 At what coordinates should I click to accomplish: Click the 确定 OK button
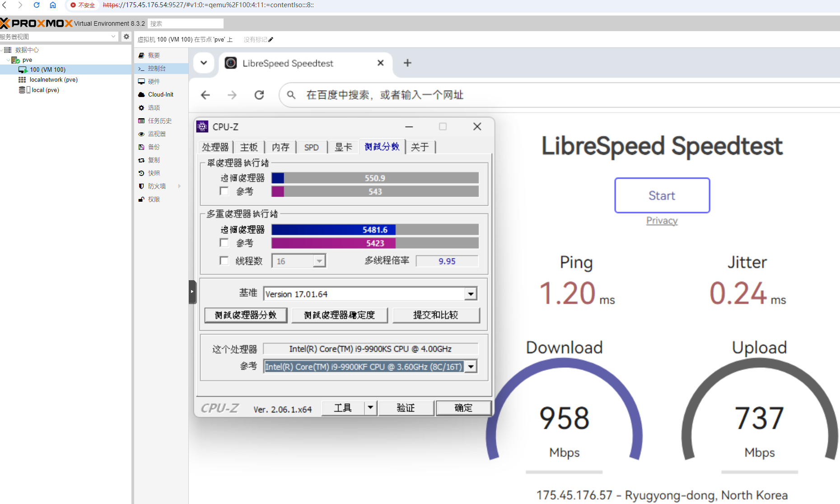pyautogui.click(x=463, y=408)
